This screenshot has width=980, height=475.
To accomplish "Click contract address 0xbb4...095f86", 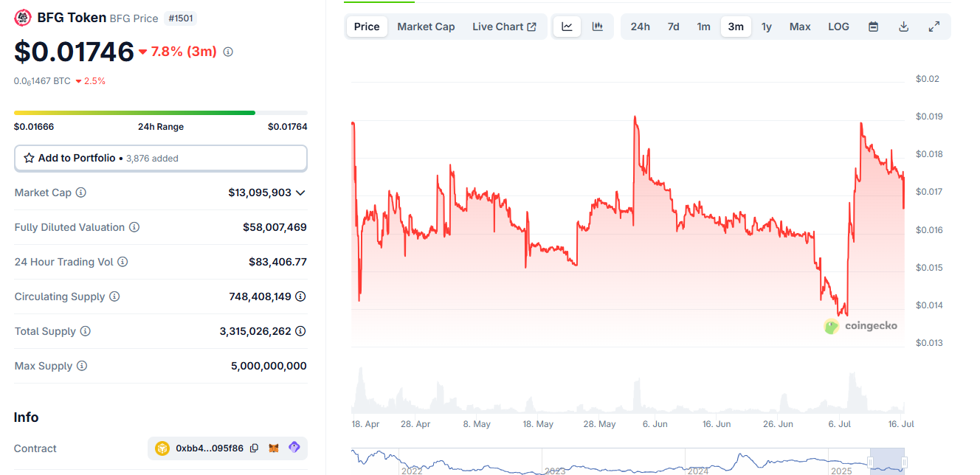I will tap(210, 448).
